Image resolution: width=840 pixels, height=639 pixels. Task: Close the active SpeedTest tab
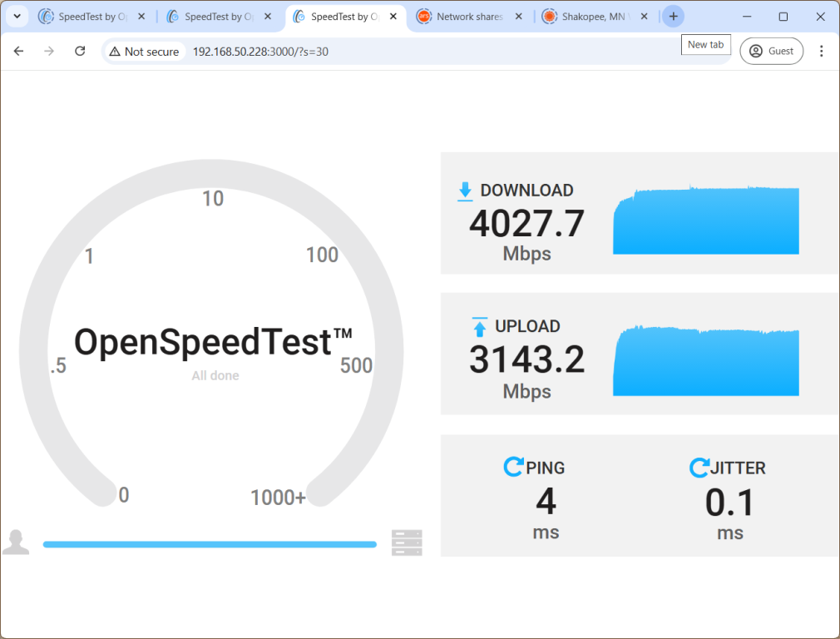[x=393, y=17]
